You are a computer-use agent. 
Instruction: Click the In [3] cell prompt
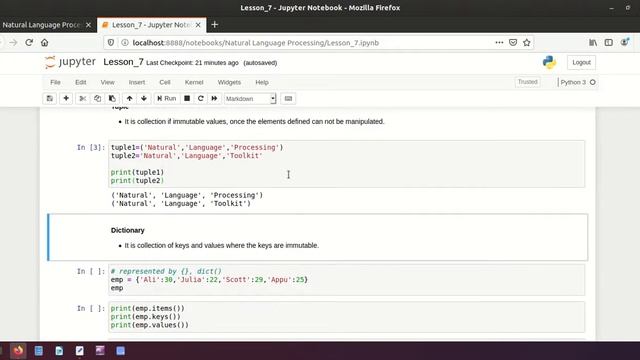[91, 147]
